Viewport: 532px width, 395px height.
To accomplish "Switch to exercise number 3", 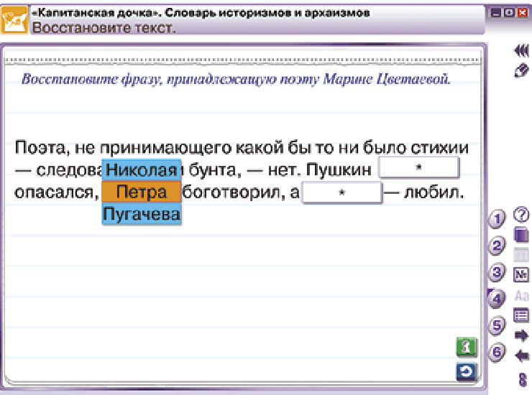I will click(497, 272).
